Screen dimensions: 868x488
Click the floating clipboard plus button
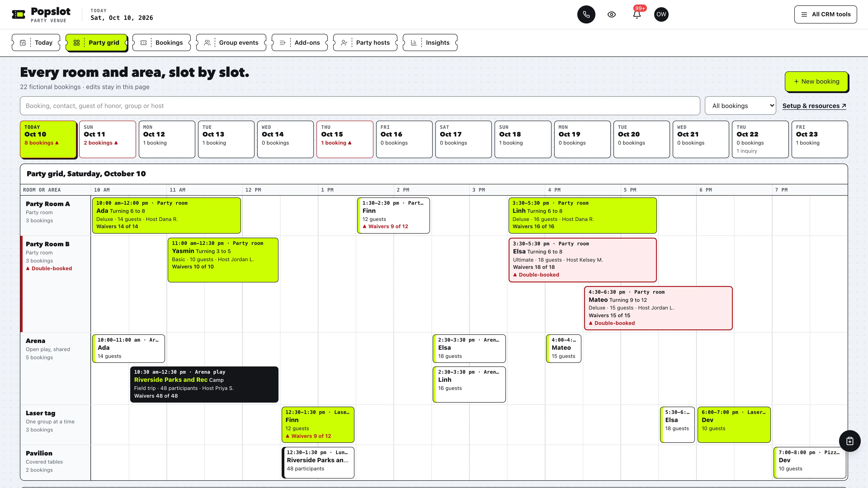pos(849,441)
